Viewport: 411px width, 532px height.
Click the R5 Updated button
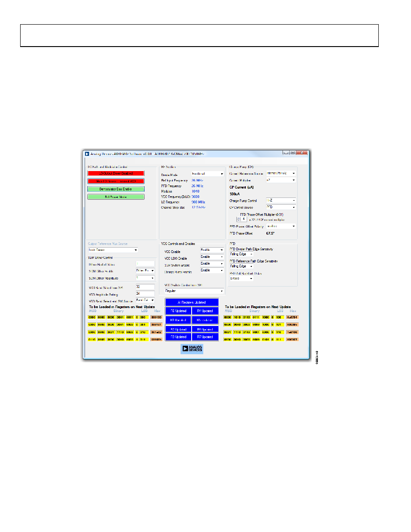click(x=205, y=320)
